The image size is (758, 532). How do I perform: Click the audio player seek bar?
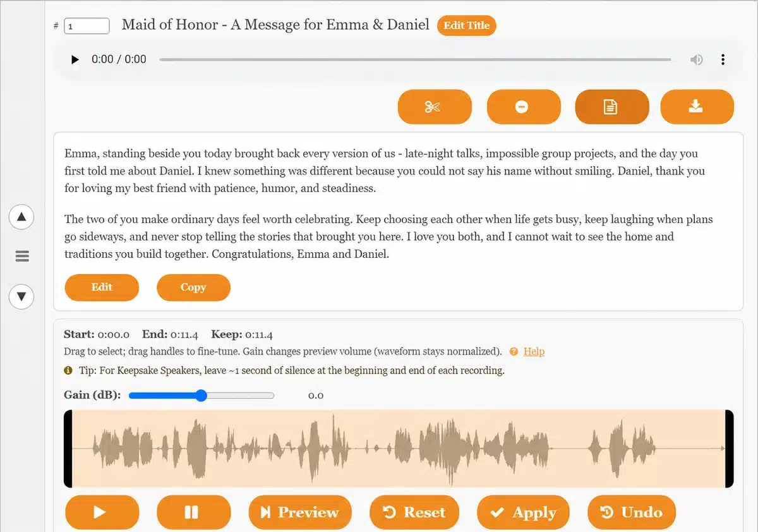point(415,59)
